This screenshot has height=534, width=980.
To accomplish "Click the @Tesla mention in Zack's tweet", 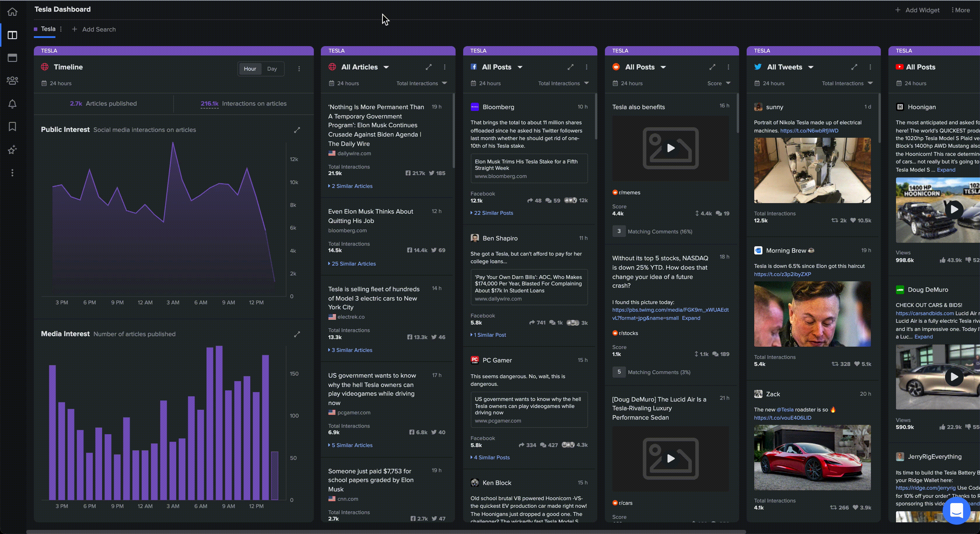I will [x=785, y=410].
